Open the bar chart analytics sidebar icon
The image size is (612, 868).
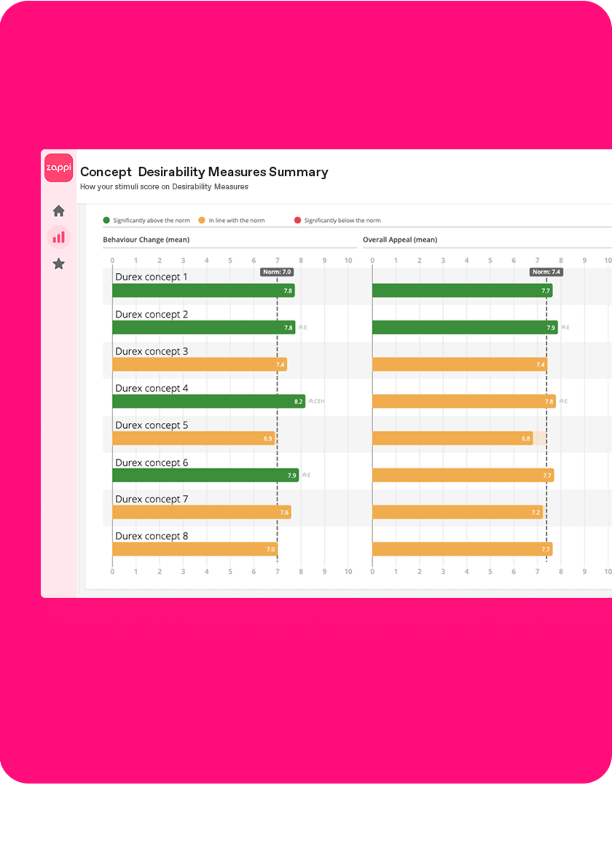(59, 237)
